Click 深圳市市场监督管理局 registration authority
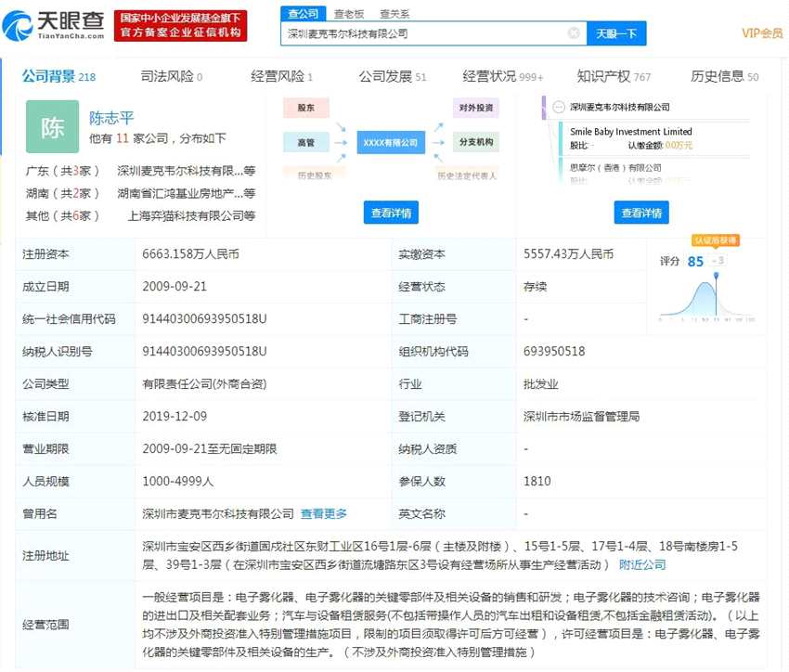Image resolution: width=789 pixels, height=672 pixels. tap(581, 416)
